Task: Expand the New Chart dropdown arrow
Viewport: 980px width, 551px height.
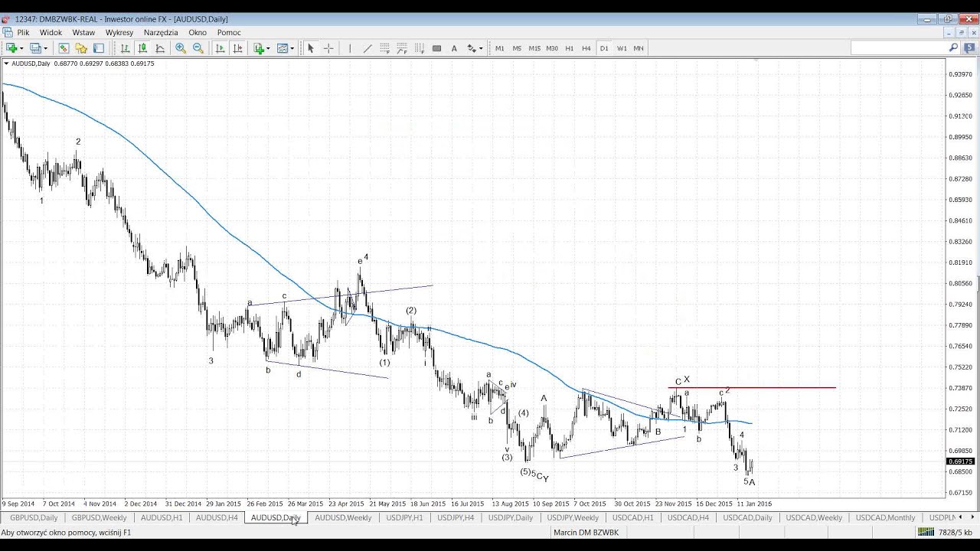Action: 21,49
